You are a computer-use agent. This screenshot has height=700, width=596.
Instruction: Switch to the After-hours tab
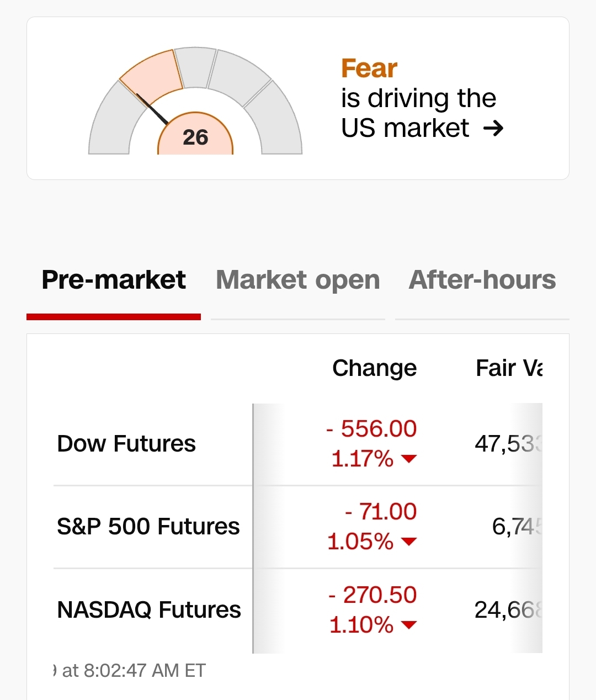click(x=482, y=280)
